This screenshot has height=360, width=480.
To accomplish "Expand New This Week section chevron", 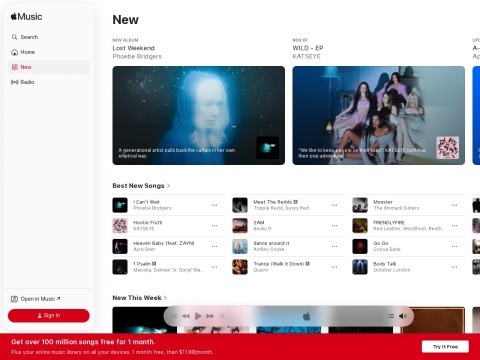I will click(x=165, y=298).
